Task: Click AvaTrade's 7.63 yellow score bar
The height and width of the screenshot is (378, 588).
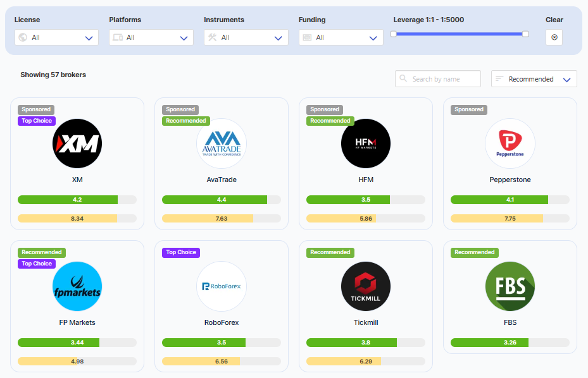Action: point(222,219)
